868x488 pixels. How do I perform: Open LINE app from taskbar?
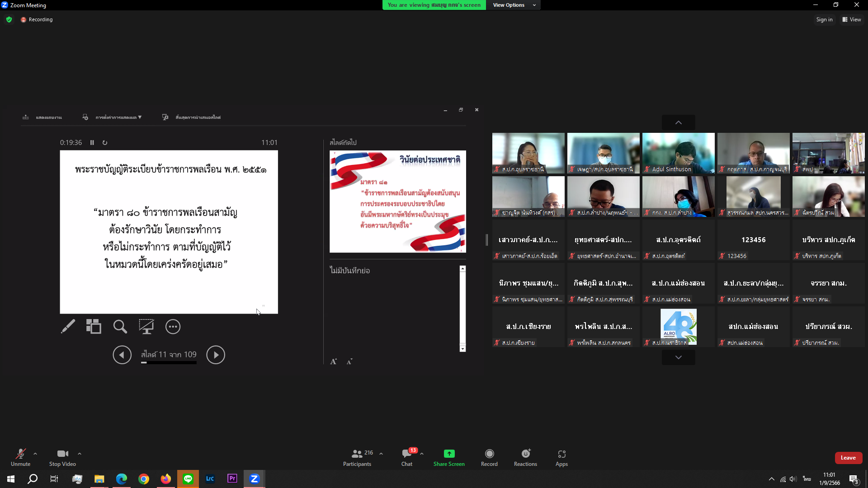[188, 479]
